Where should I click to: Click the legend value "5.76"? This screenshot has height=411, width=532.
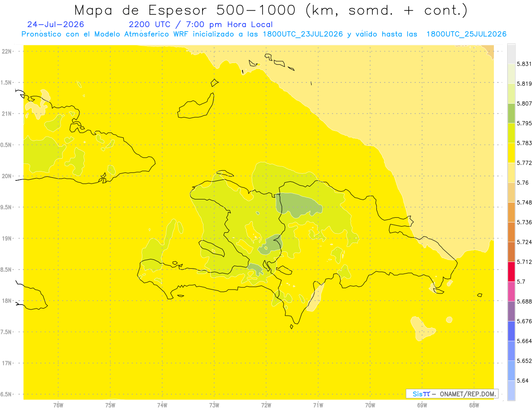(x=523, y=182)
